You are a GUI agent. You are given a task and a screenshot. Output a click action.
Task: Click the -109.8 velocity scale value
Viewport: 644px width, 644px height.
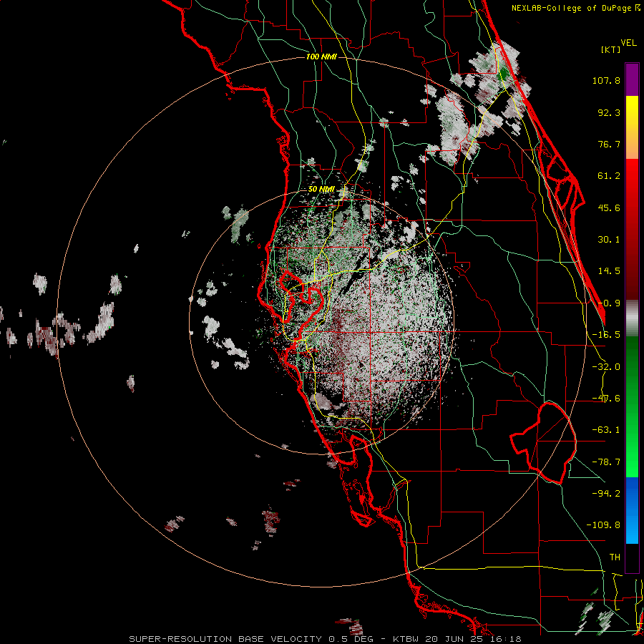click(x=603, y=525)
